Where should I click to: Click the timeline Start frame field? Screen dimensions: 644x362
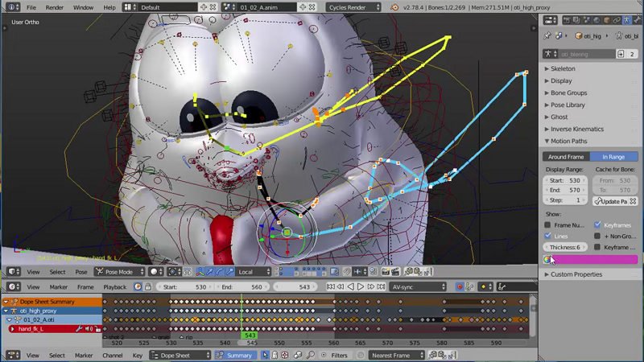pos(184,286)
